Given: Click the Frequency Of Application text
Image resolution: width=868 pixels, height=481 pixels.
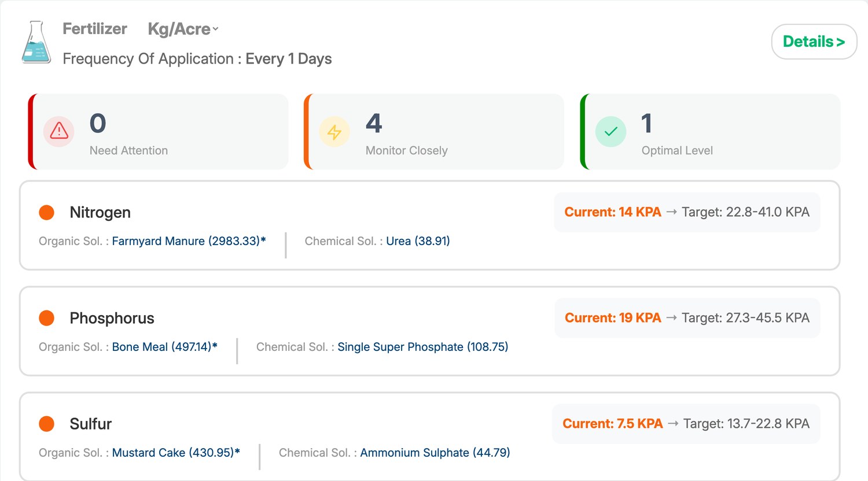Looking at the screenshot, I should [x=197, y=59].
